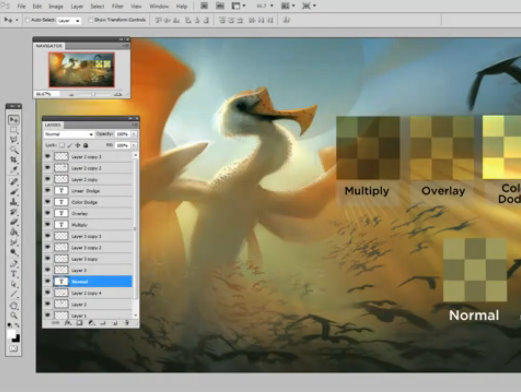Hide the Overlay text layer
The height and width of the screenshot is (392, 521).
(x=48, y=213)
